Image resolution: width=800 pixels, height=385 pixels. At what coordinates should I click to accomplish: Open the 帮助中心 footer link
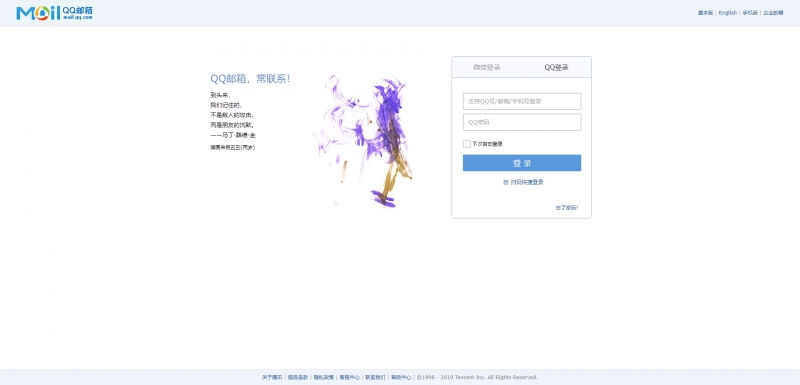[401, 377]
